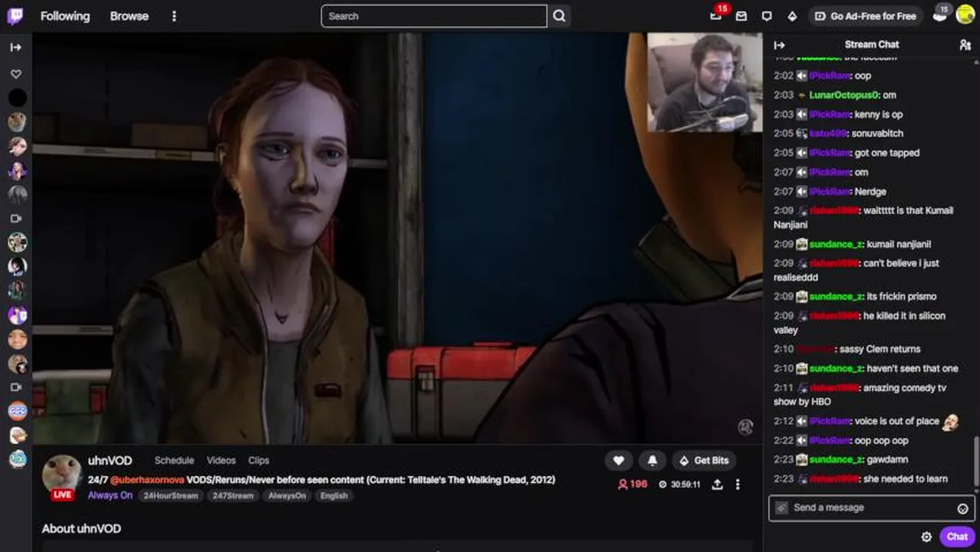980x552 pixels.
Task: Open the chat community users icon
Action: point(965,45)
